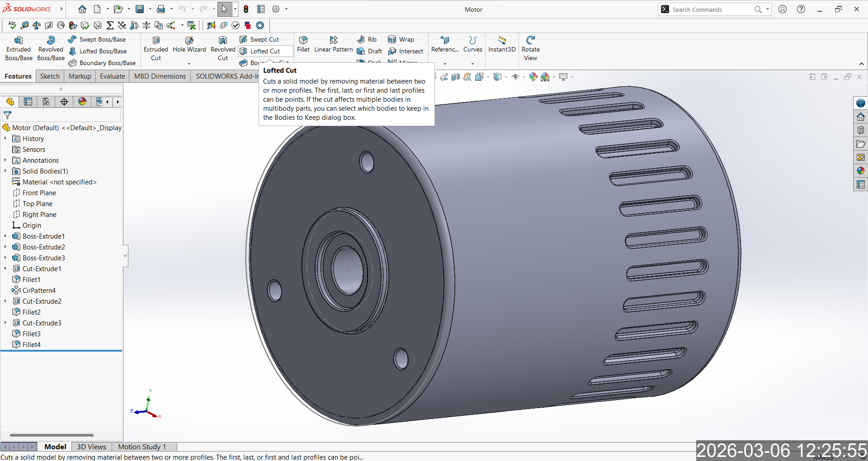The width and height of the screenshot is (868, 461).
Task: Open the Hole Wizard tool
Action: [x=189, y=44]
